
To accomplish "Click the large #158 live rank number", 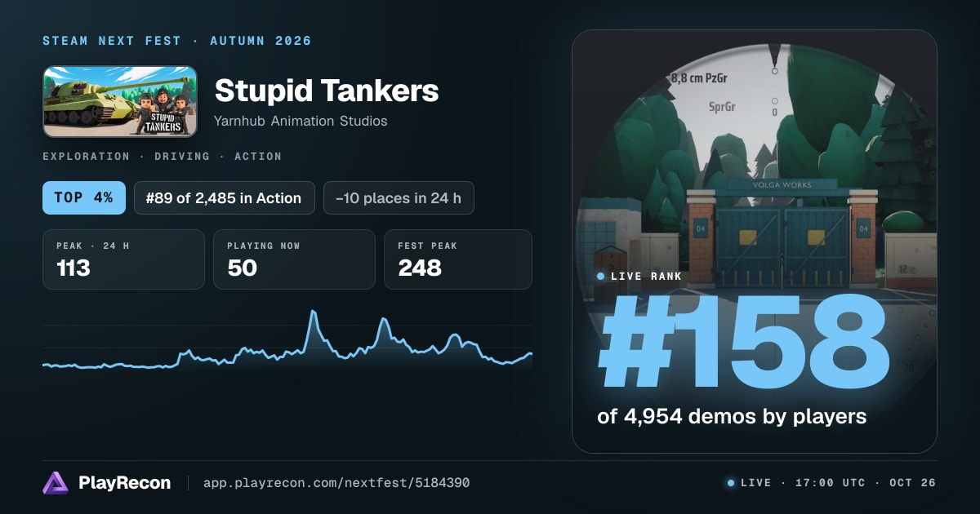I will [x=744, y=342].
